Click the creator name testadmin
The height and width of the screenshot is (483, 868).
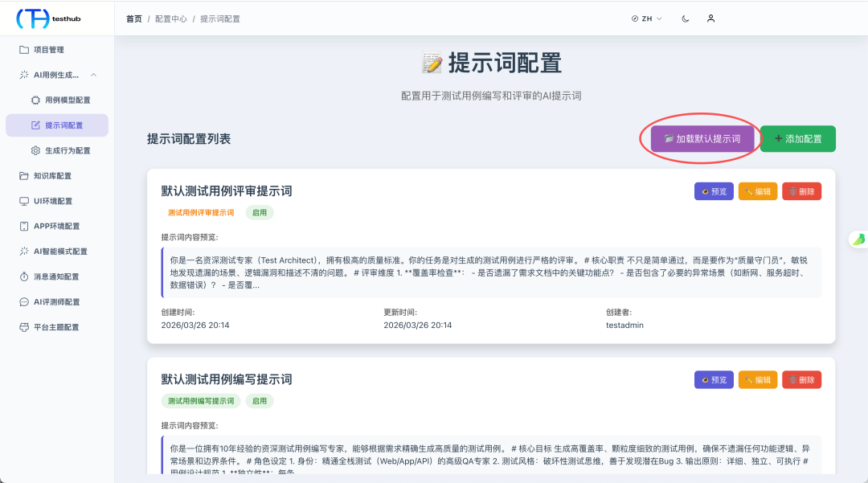(x=624, y=325)
